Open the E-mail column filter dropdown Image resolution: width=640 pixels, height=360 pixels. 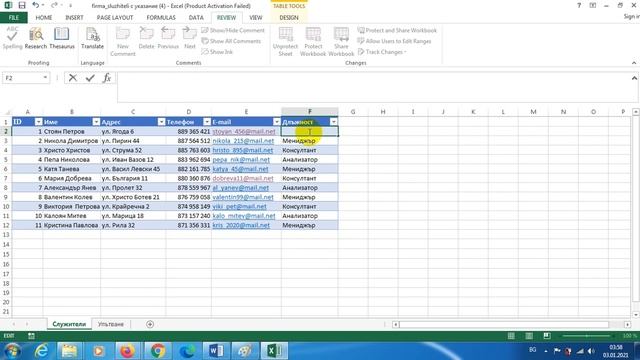click(277, 122)
